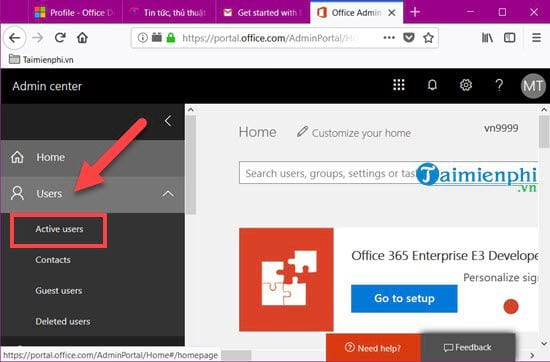Screen dimensions: 550x362
Task: Collapse the navigation pane arrow
Action: point(168,121)
